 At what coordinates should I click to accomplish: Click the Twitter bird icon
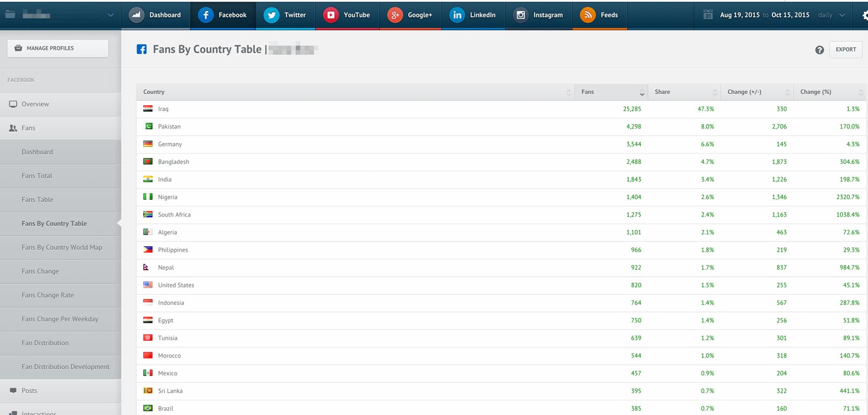click(x=271, y=15)
